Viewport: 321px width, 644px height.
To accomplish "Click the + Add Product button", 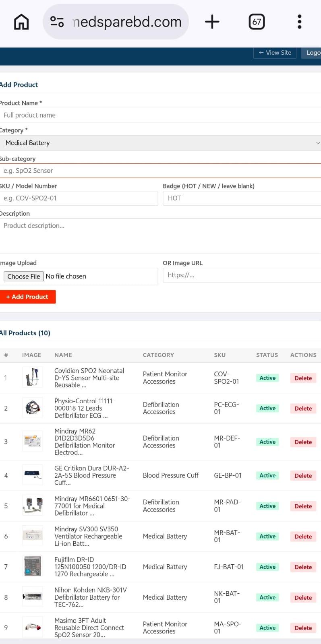I will [28, 297].
